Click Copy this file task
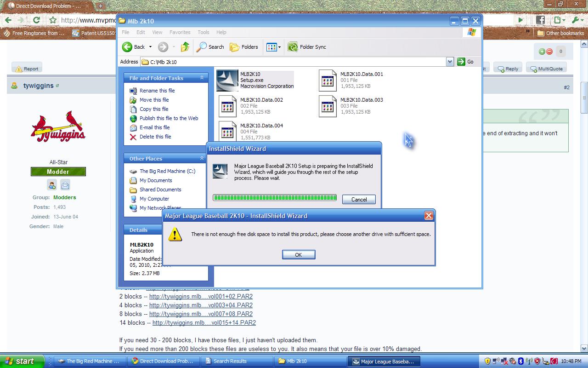Image resolution: width=588 pixels, height=368 pixels. click(x=154, y=109)
